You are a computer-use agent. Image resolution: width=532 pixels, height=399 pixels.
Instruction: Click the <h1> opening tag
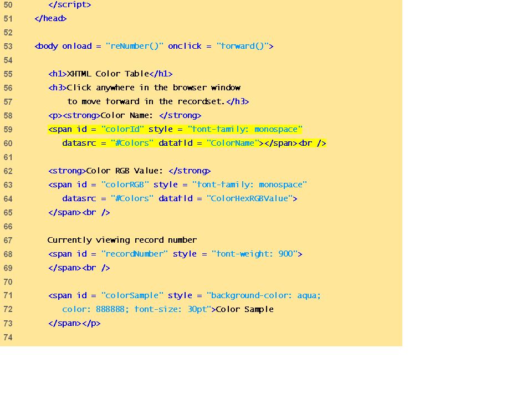pyautogui.click(x=57, y=74)
